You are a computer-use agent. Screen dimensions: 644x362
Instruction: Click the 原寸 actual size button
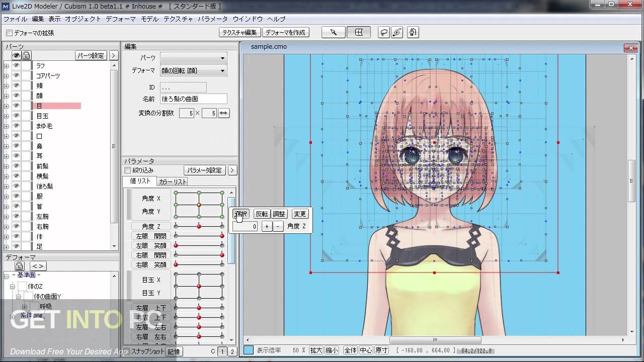point(382,350)
